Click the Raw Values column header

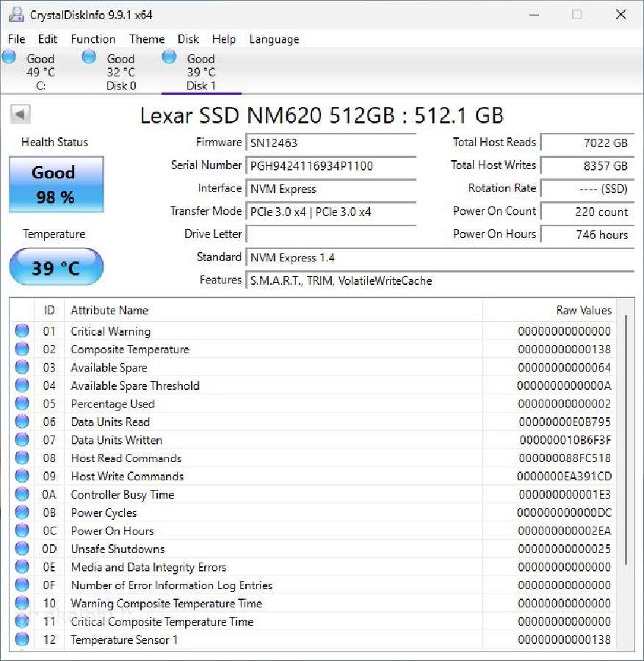coord(549,310)
